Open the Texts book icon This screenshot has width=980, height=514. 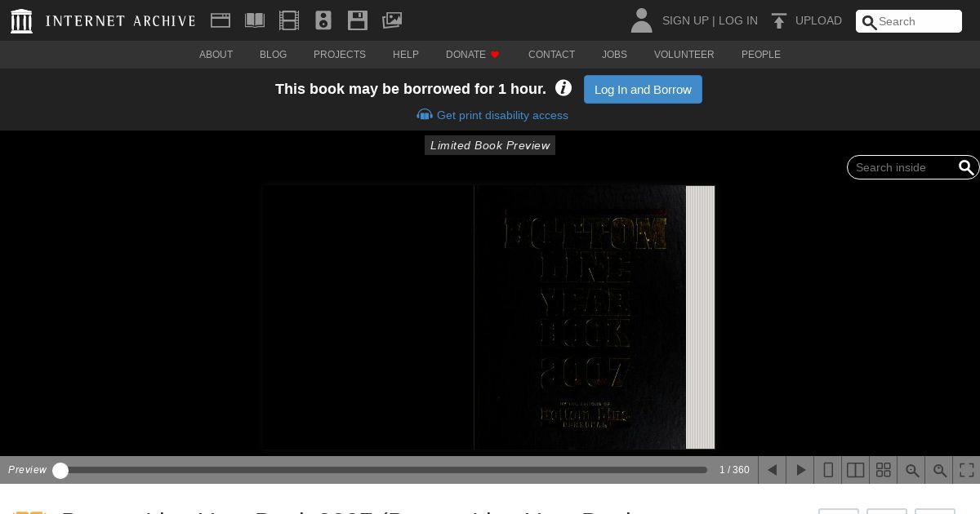(x=255, y=20)
